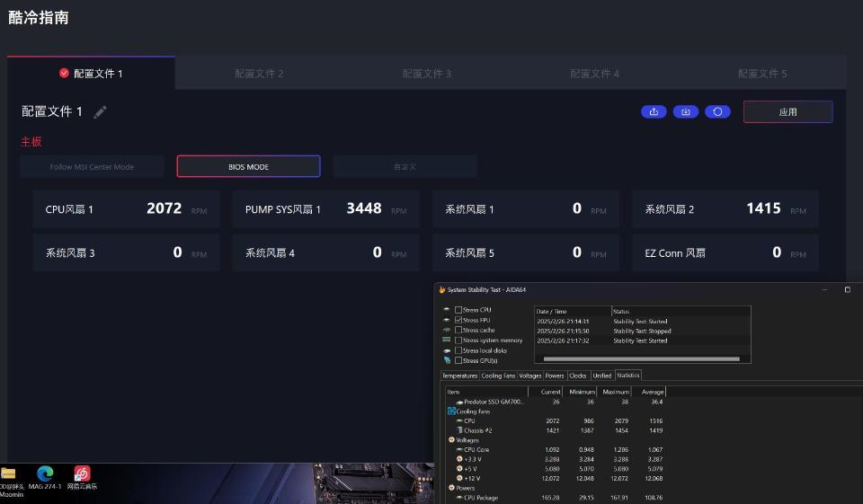Select the BIOS MODE button
The image size is (863, 504).
(248, 167)
